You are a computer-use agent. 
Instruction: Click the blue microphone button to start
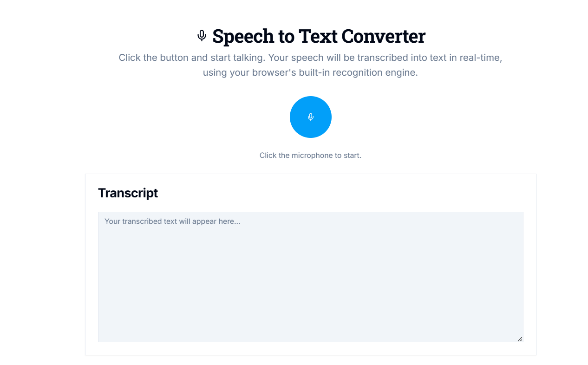pyautogui.click(x=310, y=117)
